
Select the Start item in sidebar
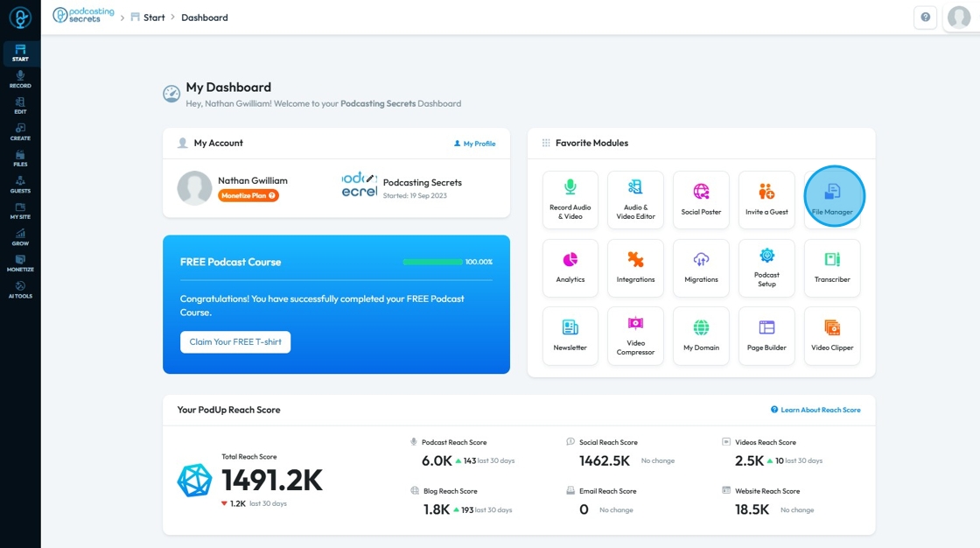(x=20, y=53)
